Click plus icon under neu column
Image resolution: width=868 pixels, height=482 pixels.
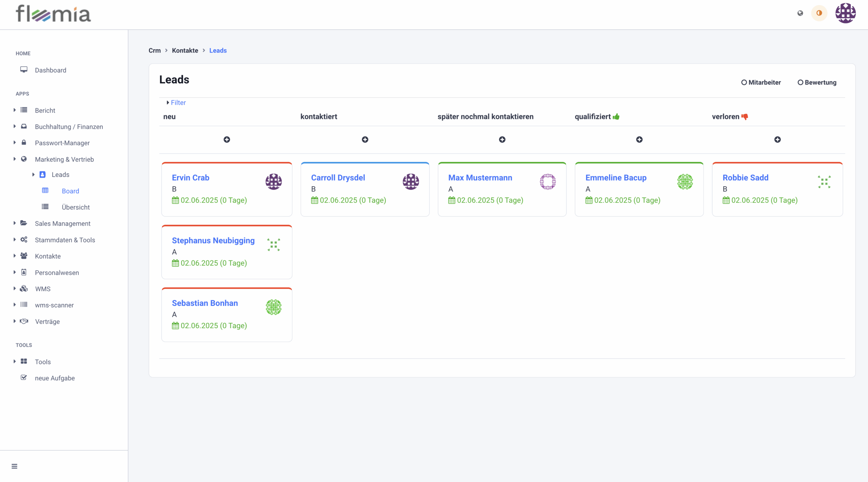[227, 140]
